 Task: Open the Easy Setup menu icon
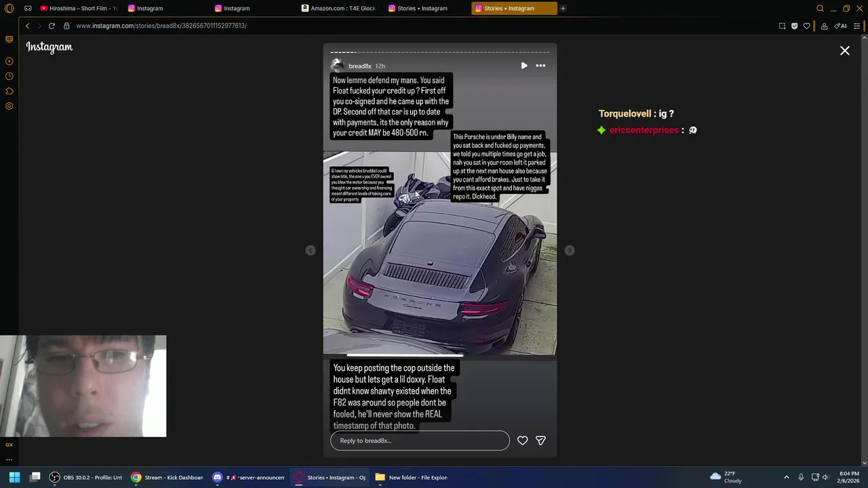pyautogui.click(x=857, y=26)
